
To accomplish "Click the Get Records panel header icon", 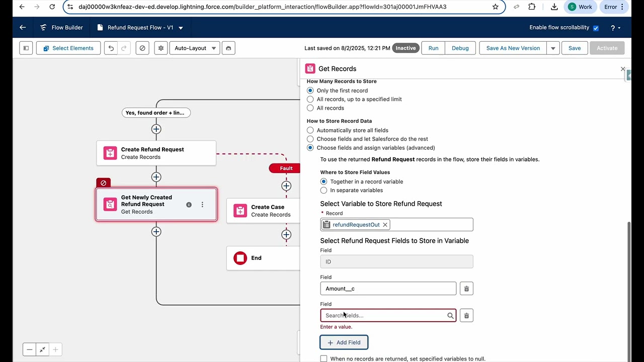I will click(310, 69).
